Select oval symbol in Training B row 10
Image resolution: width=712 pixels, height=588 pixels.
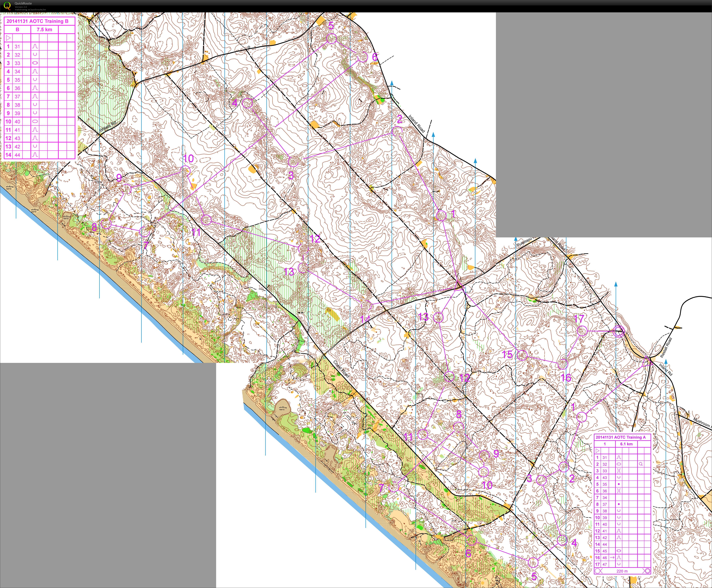pyautogui.click(x=35, y=122)
